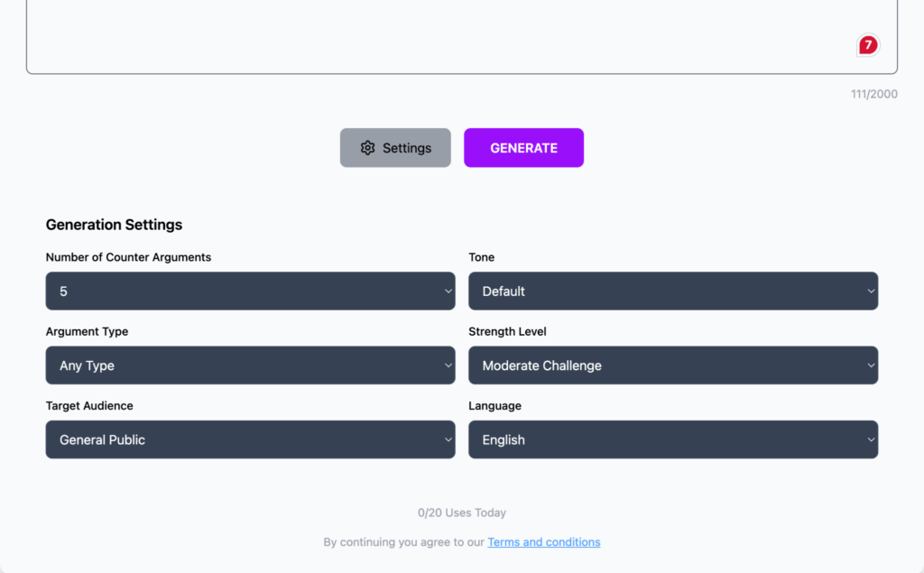The width and height of the screenshot is (924, 573).
Task: Expand the dropdown set to General Public
Action: coord(250,439)
